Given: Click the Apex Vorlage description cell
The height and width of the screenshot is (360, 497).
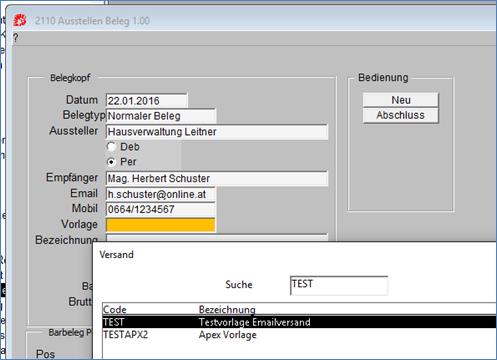Looking at the screenshot, I should point(228,335).
